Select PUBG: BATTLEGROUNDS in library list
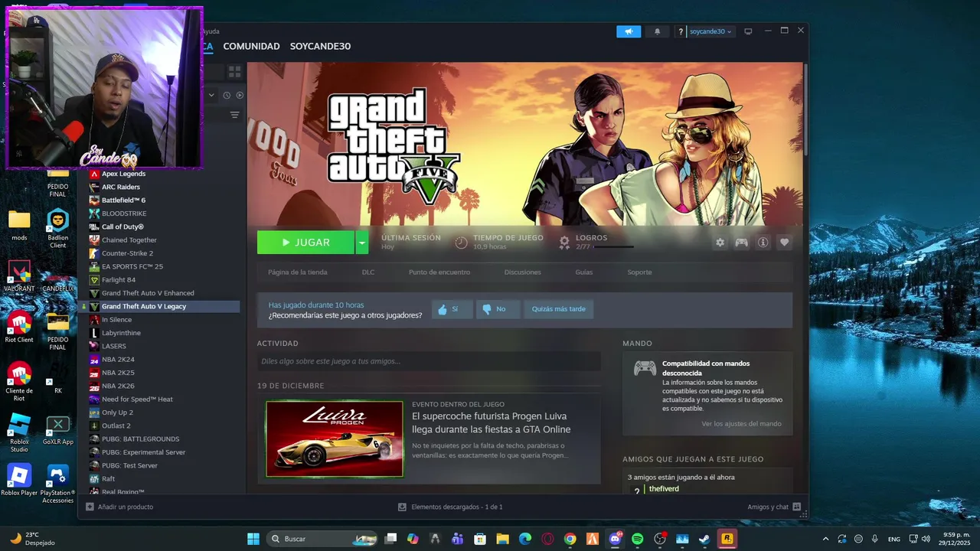This screenshot has height=551, width=980. 140,439
